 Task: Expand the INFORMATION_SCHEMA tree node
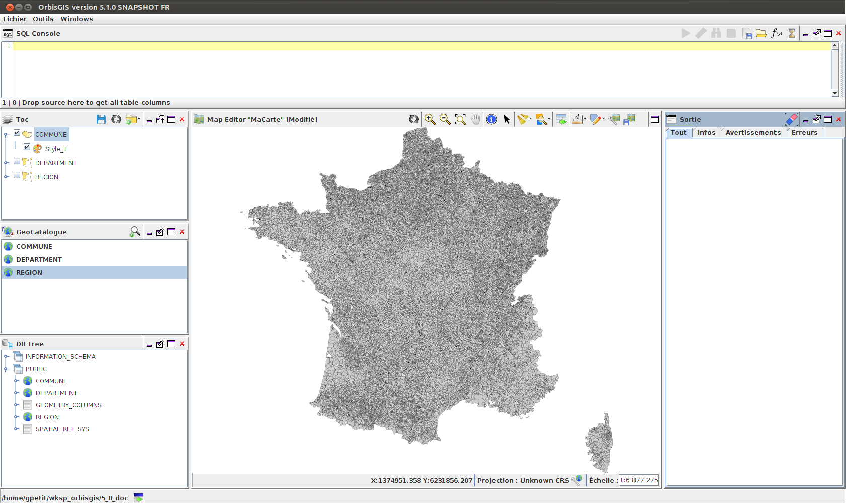click(x=7, y=356)
